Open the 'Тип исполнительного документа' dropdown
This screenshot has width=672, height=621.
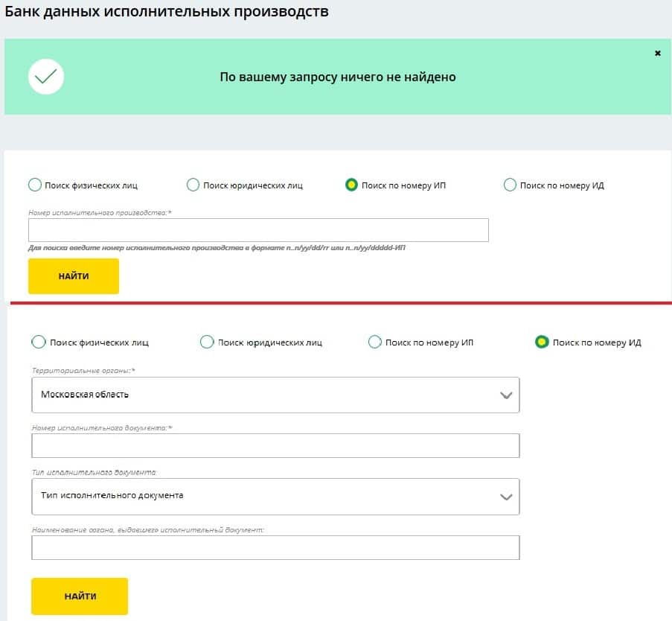pos(275,497)
